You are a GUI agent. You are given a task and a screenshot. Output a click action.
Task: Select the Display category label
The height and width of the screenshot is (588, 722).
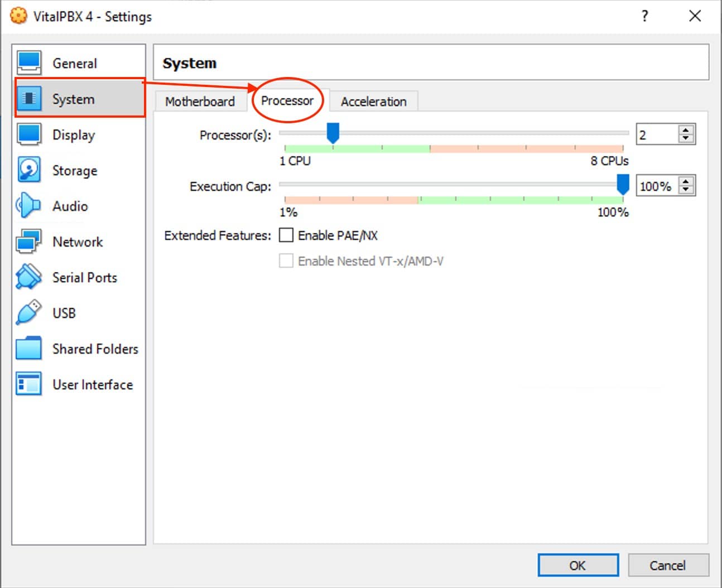tap(74, 135)
